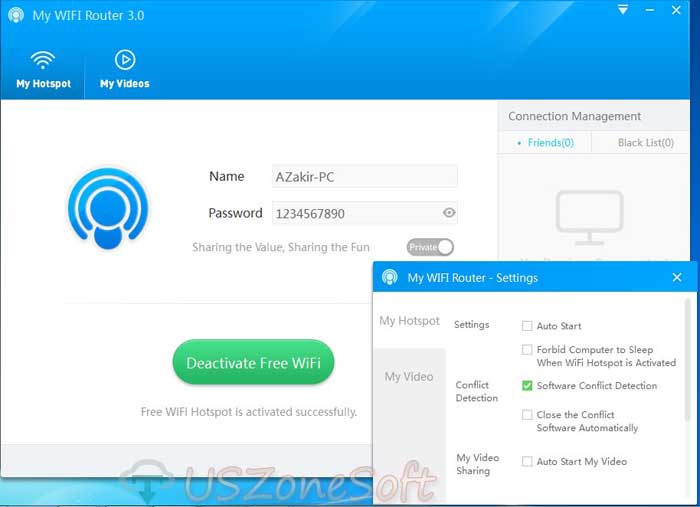Edit the Password field
The width and height of the screenshot is (700, 507).
click(x=365, y=213)
